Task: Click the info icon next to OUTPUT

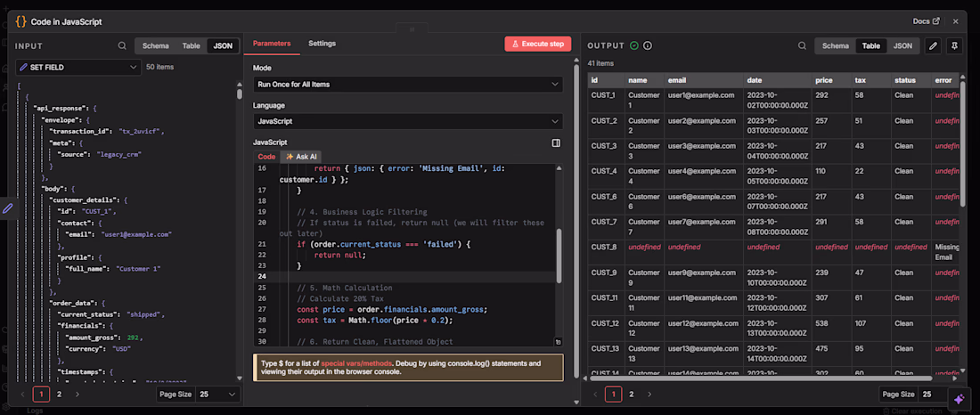Action: point(648,45)
